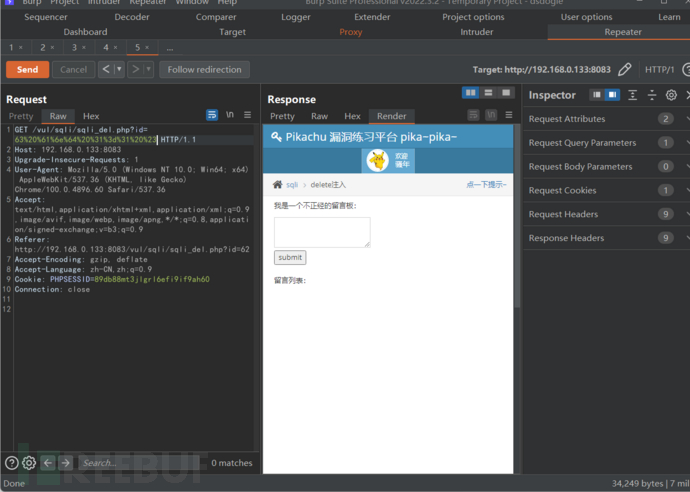690x492 pixels.
Task: Click the HTTP/1 protocol label
Action: point(659,70)
